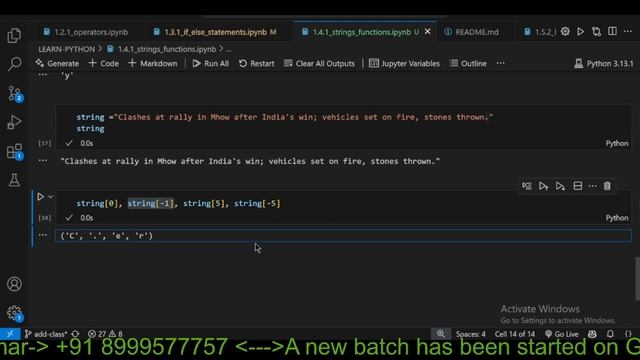Click into the string[0] code cell editor
Image resolution: width=640 pixels, height=360 pixels.
click(343, 203)
